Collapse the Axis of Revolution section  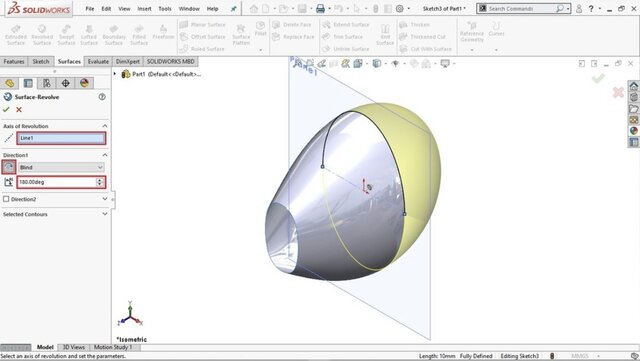pyautogui.click(x=105, y=126)
